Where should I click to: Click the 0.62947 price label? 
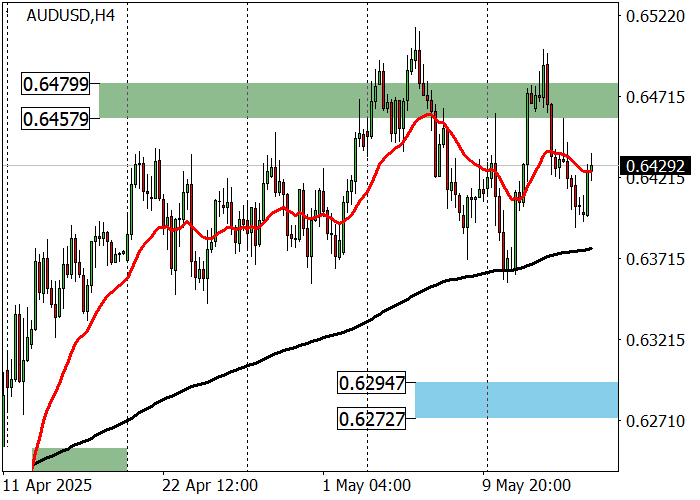tap(375, 382)
